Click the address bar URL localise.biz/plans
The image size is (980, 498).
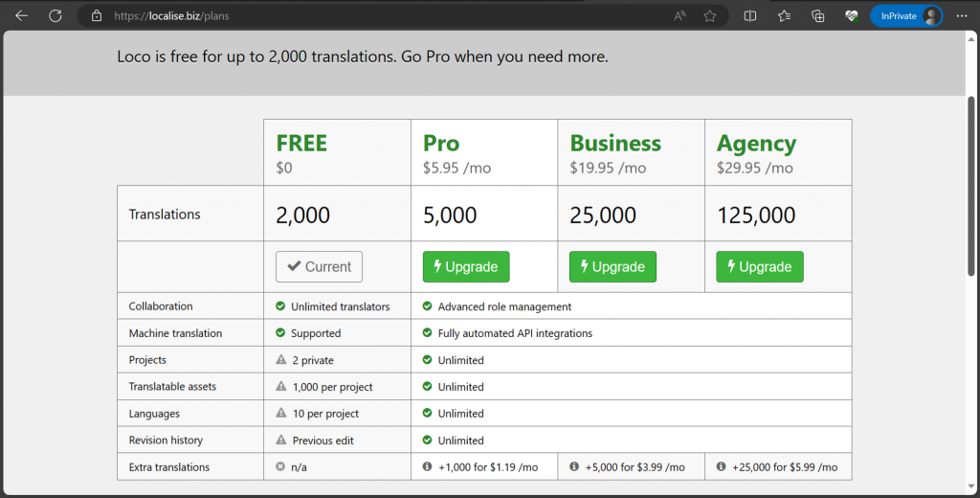[x=171, y=16]
